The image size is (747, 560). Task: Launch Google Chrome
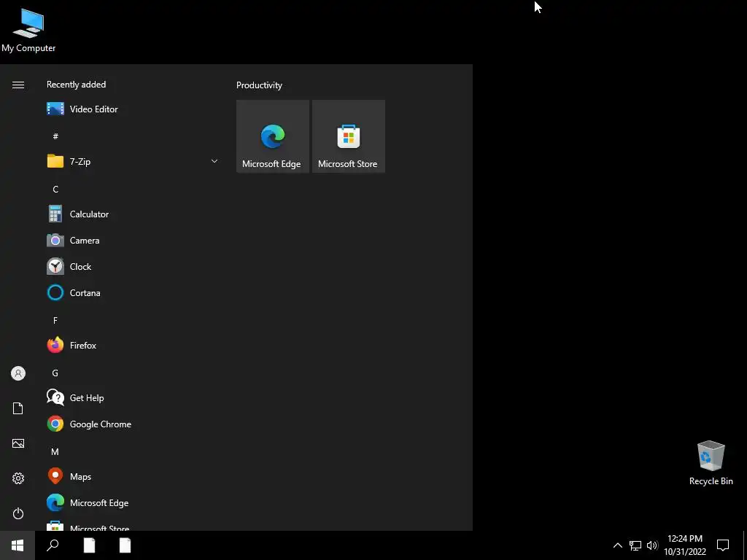tap(133, 424)
